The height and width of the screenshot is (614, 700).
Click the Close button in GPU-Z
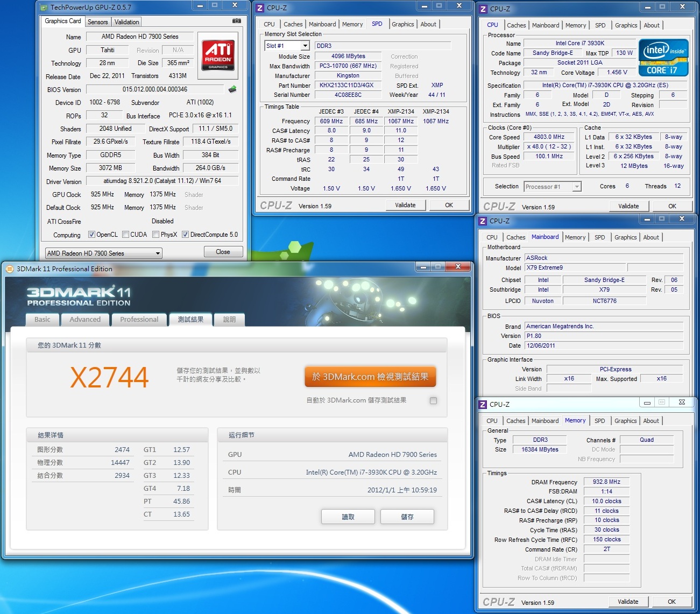[x=223, y=252]
